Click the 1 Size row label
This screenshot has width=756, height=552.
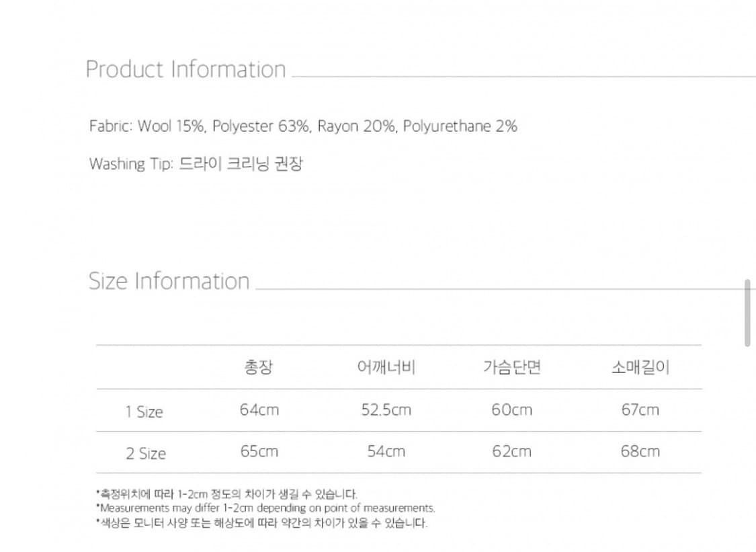(144, 411)
